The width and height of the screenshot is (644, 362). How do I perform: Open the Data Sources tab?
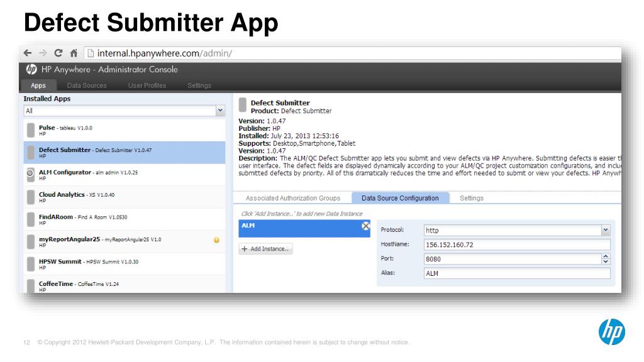click(87, 85)
